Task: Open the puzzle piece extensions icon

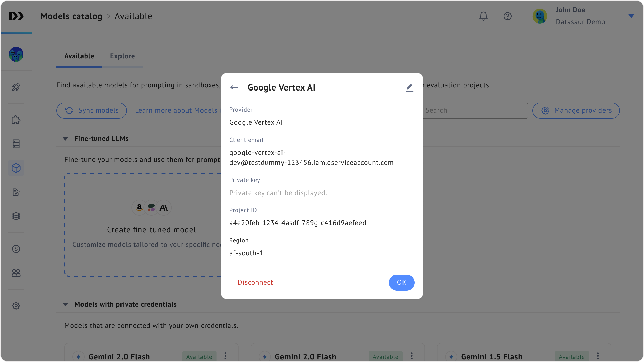Action: pos(16,120)
